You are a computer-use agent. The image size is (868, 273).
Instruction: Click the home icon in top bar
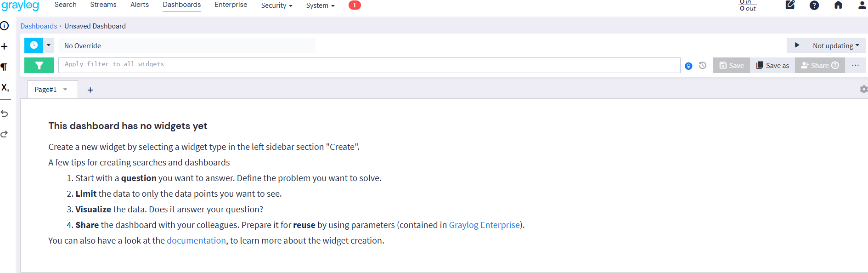click(838, 6)
